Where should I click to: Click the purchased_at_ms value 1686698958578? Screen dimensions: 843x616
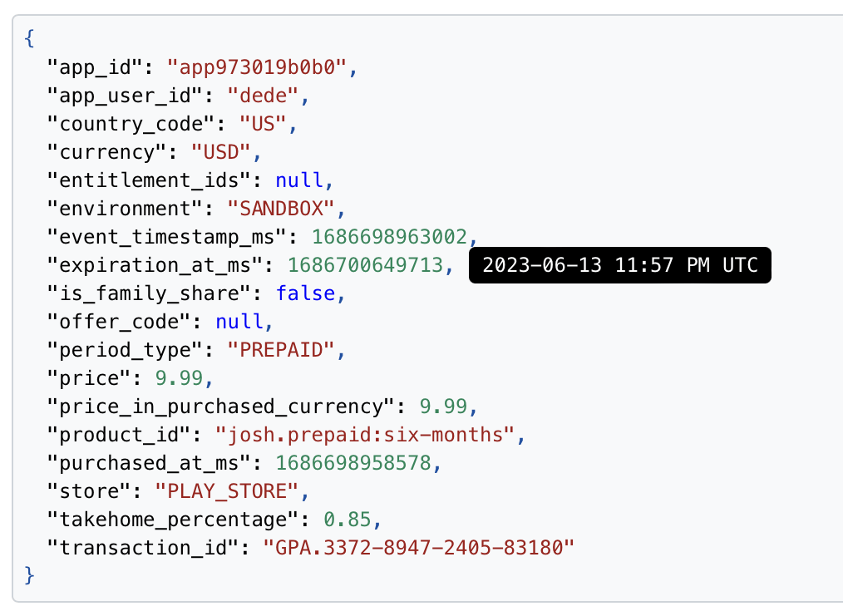[353, 463]
